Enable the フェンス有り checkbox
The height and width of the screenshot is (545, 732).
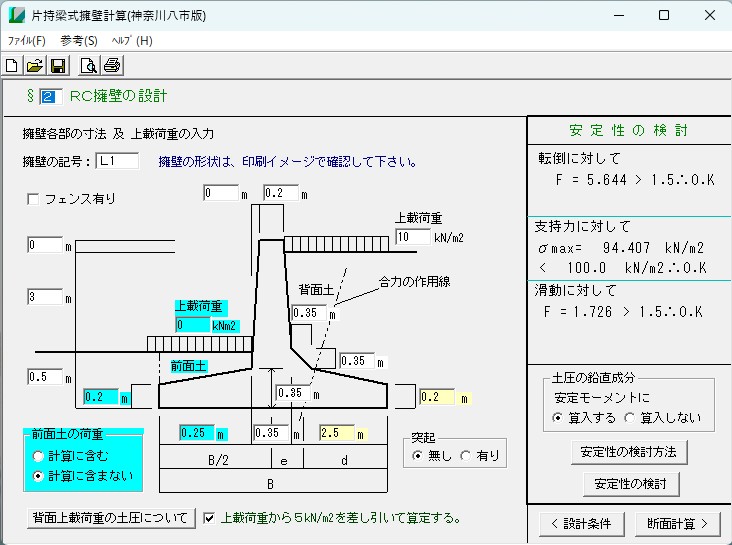point(33,199)
